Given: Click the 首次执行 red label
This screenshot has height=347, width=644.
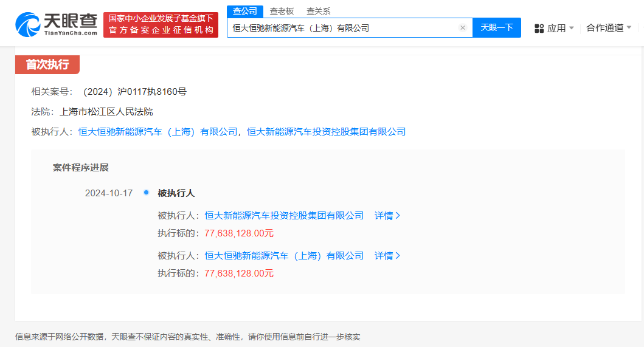Looking at the screenshot, I should click(x=47, y=64).
